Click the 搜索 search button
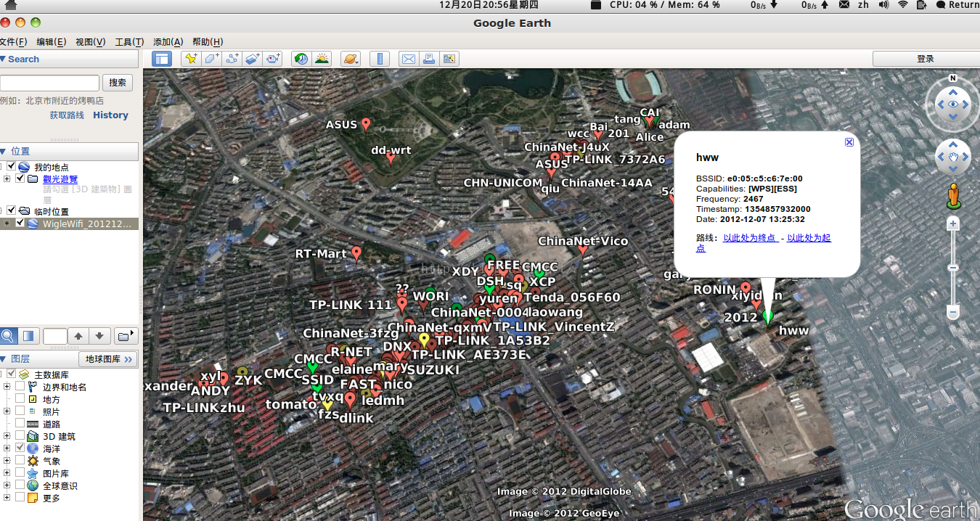This screenshot has width=980, height=521. tap(118, 83)
